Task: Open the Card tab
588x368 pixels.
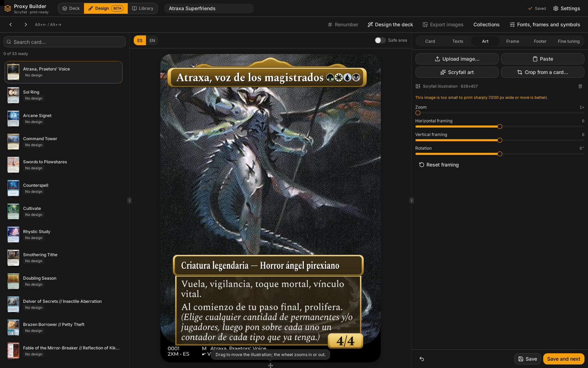Action: [x=430, y=41]
